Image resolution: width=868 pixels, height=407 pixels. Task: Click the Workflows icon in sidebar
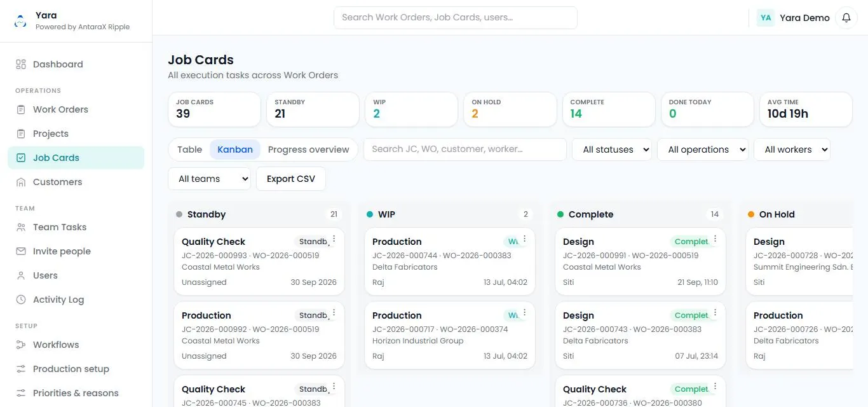tap(21, 345)
